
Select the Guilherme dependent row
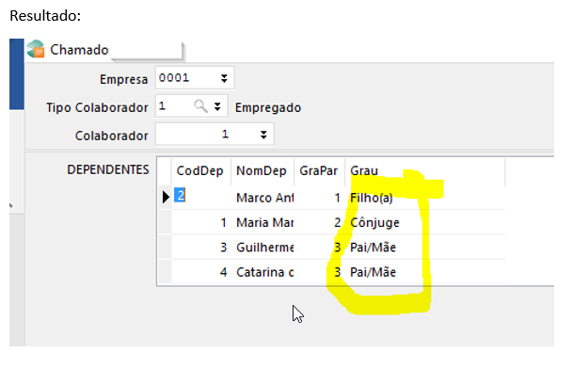tap(339, 247)
